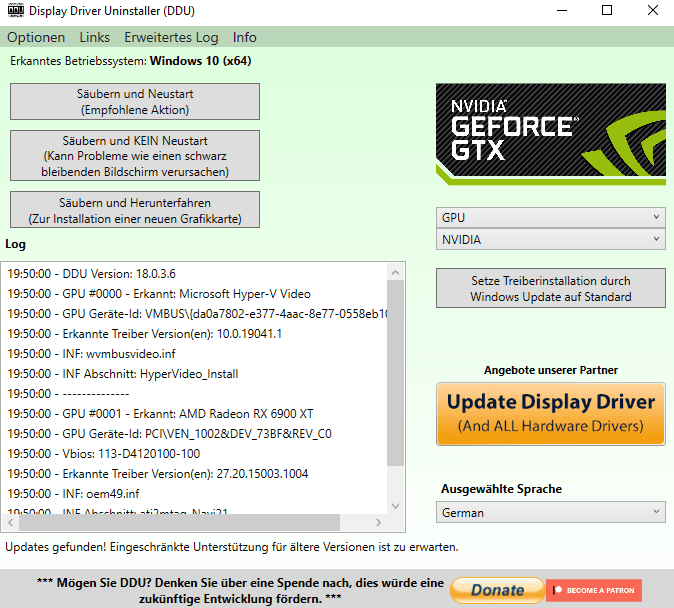674x608 pixels.
Task: Click the Update Display Driver partner banner
Action: click(551, 414)
